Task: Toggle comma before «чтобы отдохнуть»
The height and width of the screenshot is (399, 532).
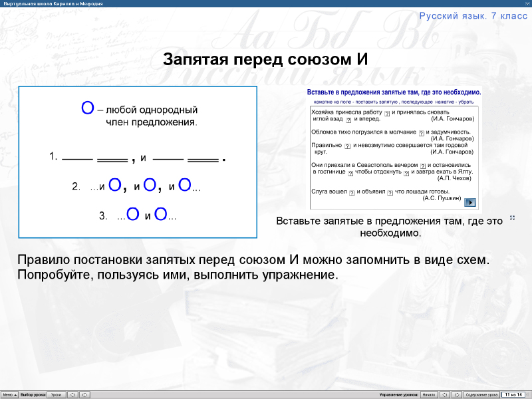Action: pos(350,174)
